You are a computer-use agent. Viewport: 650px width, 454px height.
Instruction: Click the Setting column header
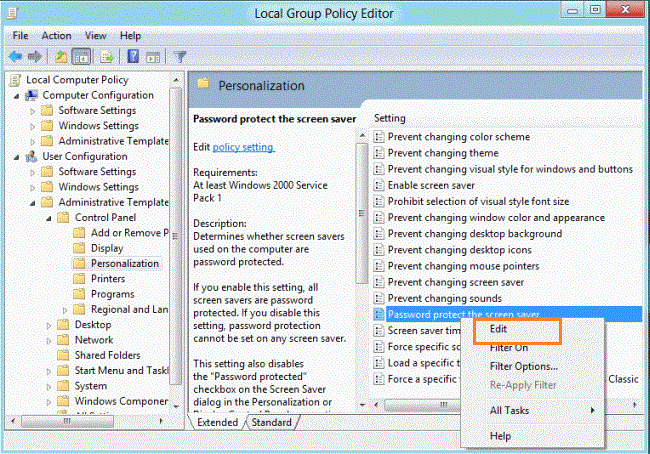point(390,118)
